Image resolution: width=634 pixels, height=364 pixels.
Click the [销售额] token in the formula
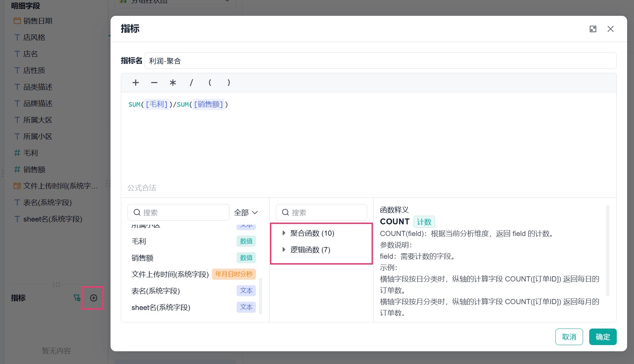[209, 104]
